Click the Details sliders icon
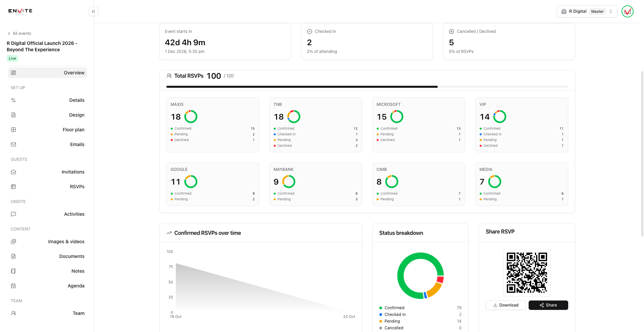This screenshot has height=332, width=644. point(13,100)
